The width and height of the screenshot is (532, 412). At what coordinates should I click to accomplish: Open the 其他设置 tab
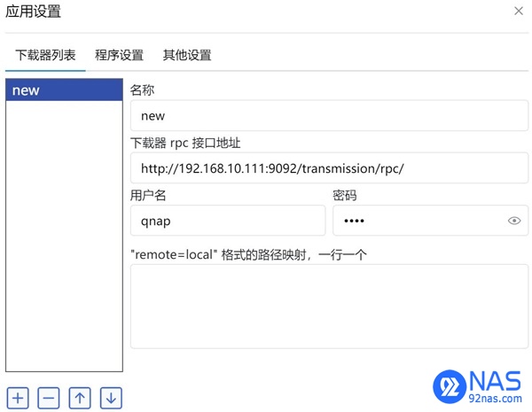[x=187, y=55]
